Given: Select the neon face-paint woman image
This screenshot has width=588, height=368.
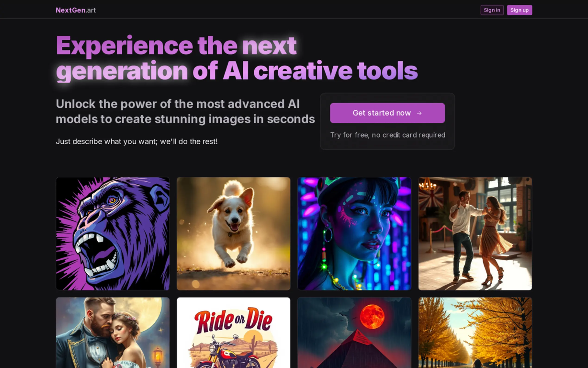Looking at the screenshot, I should pyautogui.click(x=354, y=234).
